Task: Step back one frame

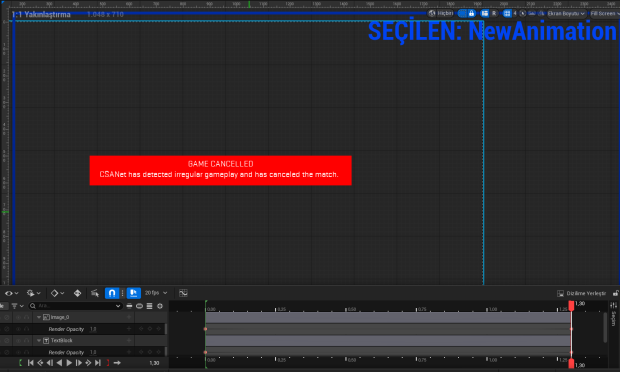Action: pyautogui.click(x=50, y=363)
